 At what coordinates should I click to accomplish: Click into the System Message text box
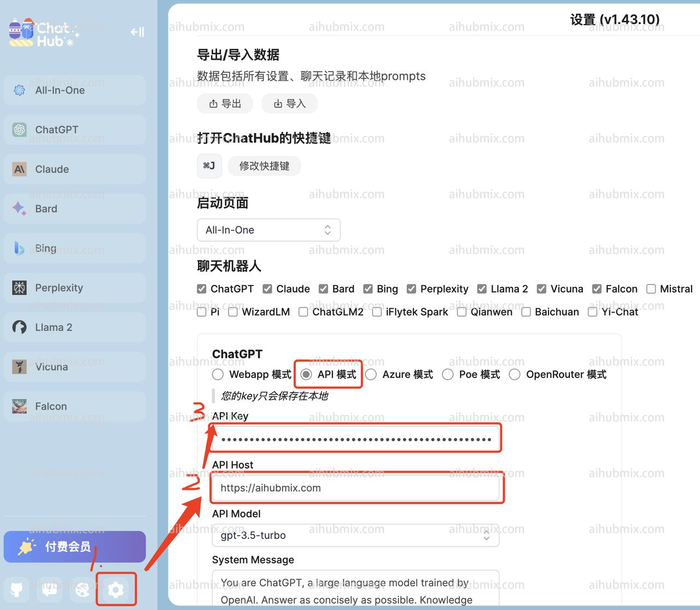pyautogui.click(x=355, y=588)
